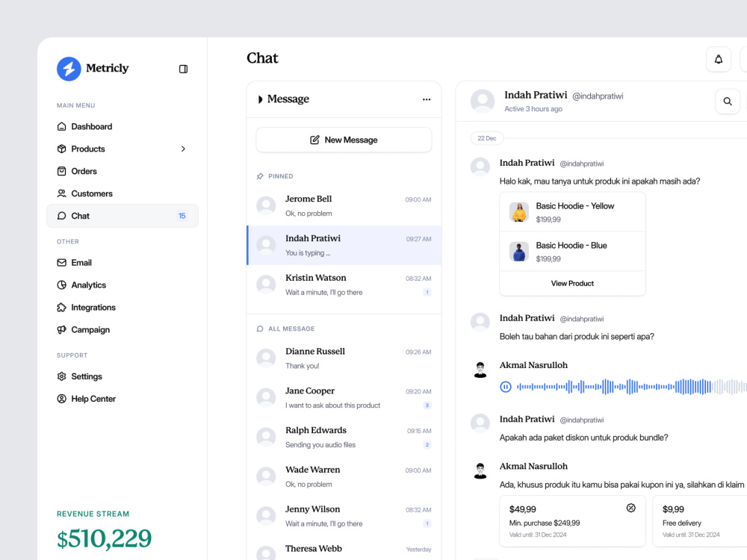Click the Metricly lightning bolt logo
This screenshot has width=747, height=560.
tap(69, 69)
